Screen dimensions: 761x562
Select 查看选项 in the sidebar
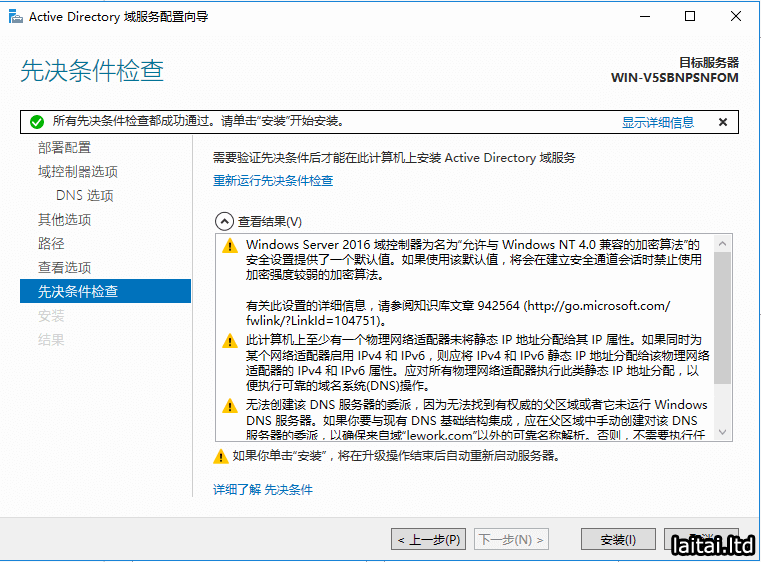(64, 268)
